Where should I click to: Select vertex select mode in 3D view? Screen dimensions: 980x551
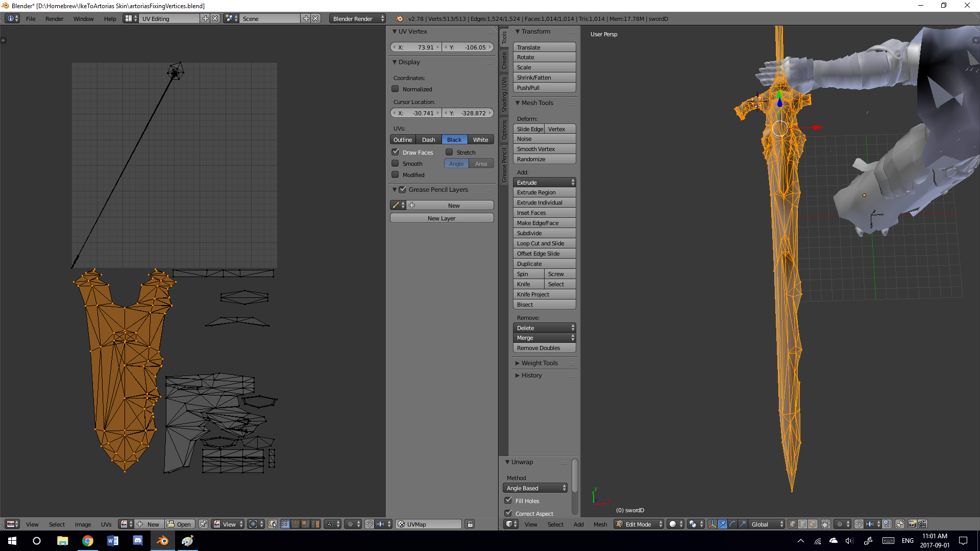point(793,524)
